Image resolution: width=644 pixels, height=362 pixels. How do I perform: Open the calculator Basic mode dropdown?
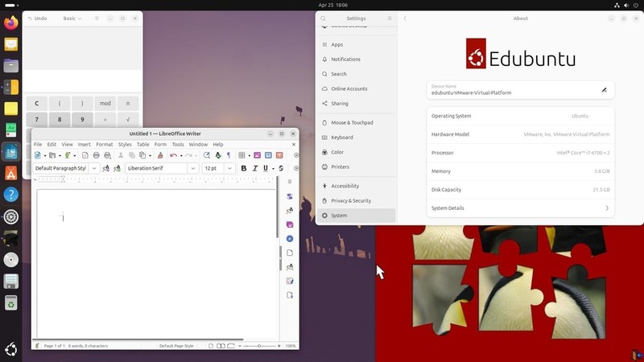pyautogui.click(x=72, y=19)
